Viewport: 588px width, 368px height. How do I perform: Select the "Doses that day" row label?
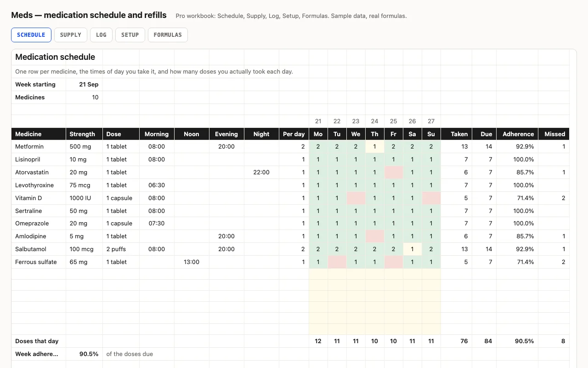(x=39, y=341)
